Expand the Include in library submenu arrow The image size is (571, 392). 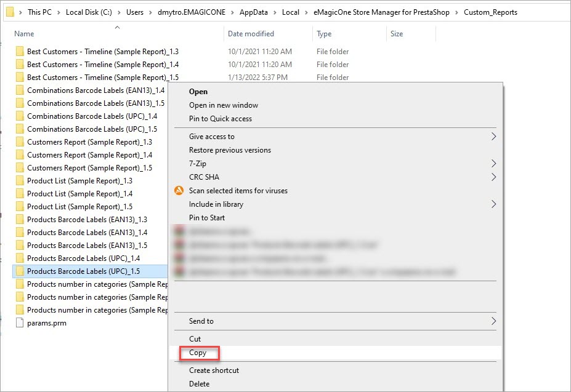493,204
